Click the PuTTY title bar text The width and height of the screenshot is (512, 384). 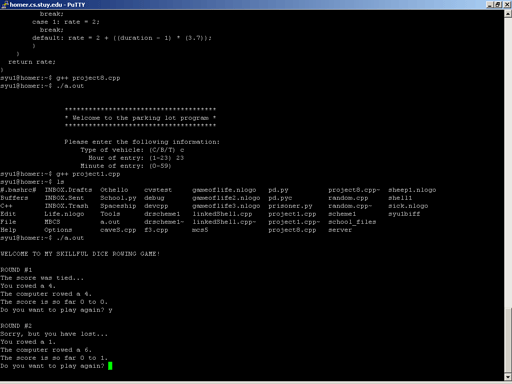(47, 5)
